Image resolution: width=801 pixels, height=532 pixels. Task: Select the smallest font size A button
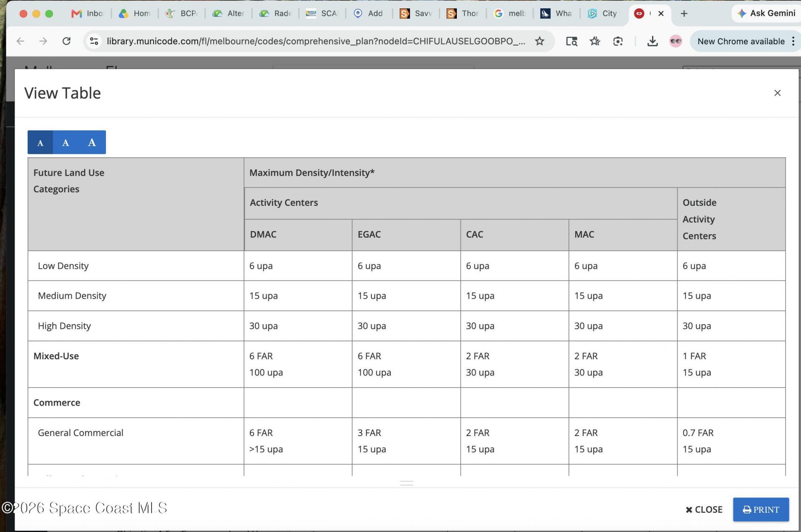tap(40, 142)
